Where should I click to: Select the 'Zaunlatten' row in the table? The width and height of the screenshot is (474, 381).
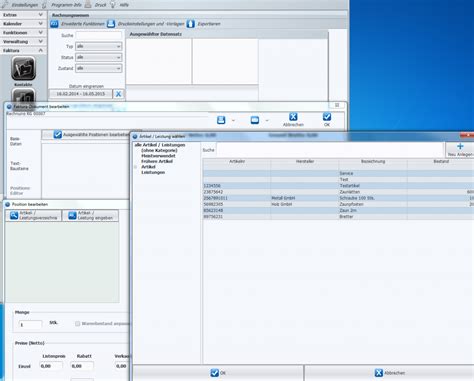(338, 192)
